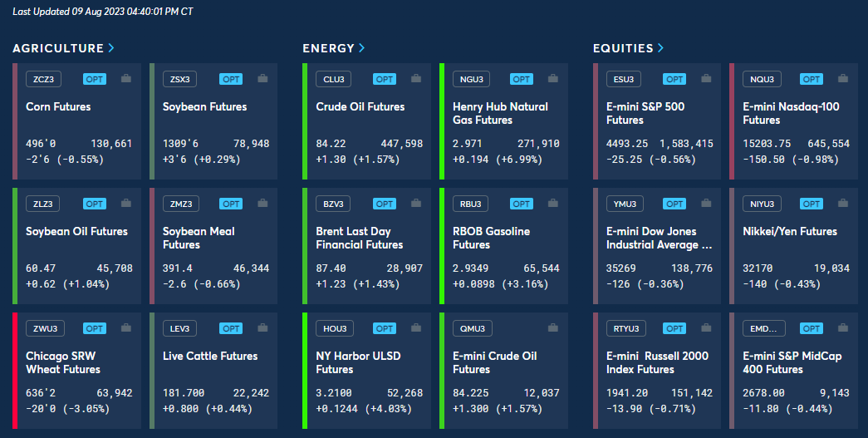
Task: Click OPT badge on Soybean Futures card
Action: (x=231, y=79)
